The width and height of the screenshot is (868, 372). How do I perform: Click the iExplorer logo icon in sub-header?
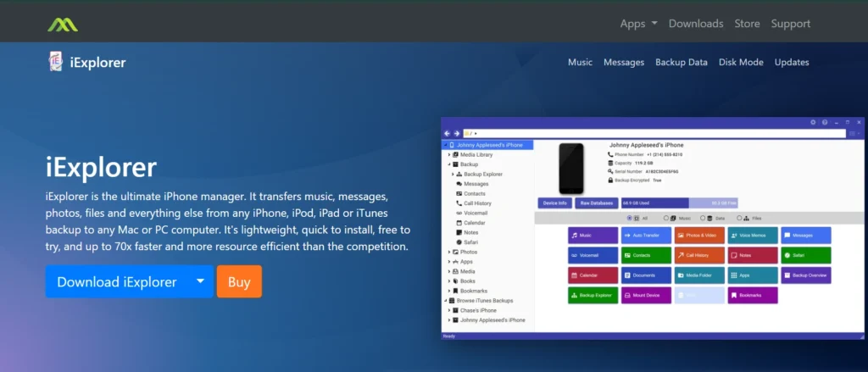[55, 62]
